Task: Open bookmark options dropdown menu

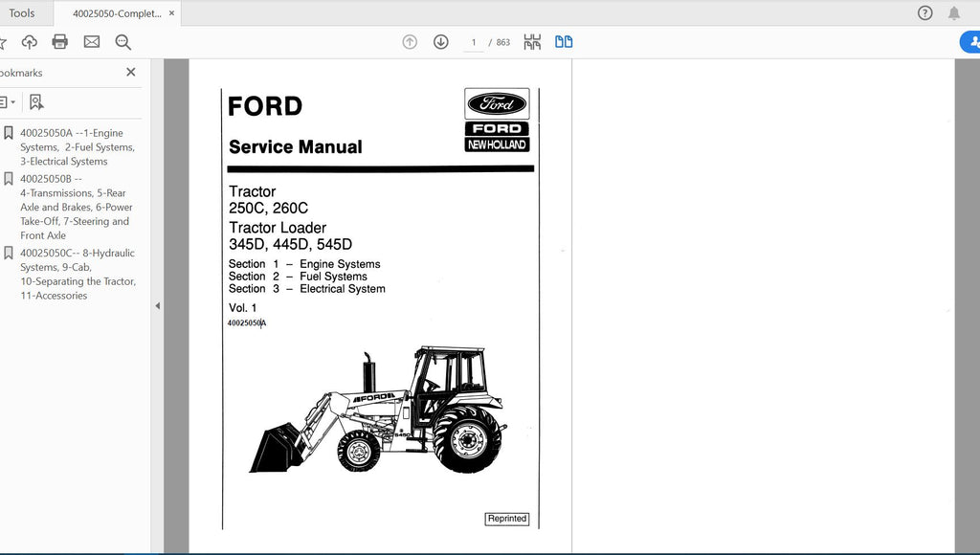Action: 8,101
